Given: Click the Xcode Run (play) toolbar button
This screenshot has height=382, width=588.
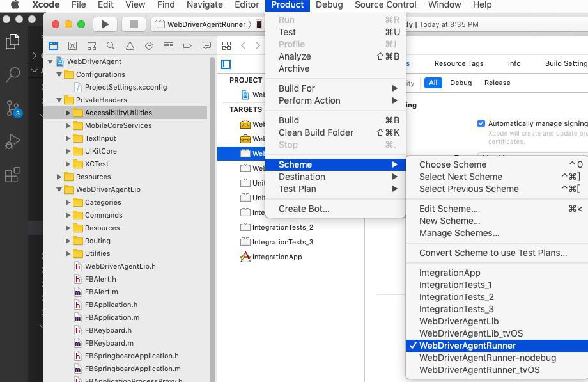Looking at the screenshot, I should [105, 24].
